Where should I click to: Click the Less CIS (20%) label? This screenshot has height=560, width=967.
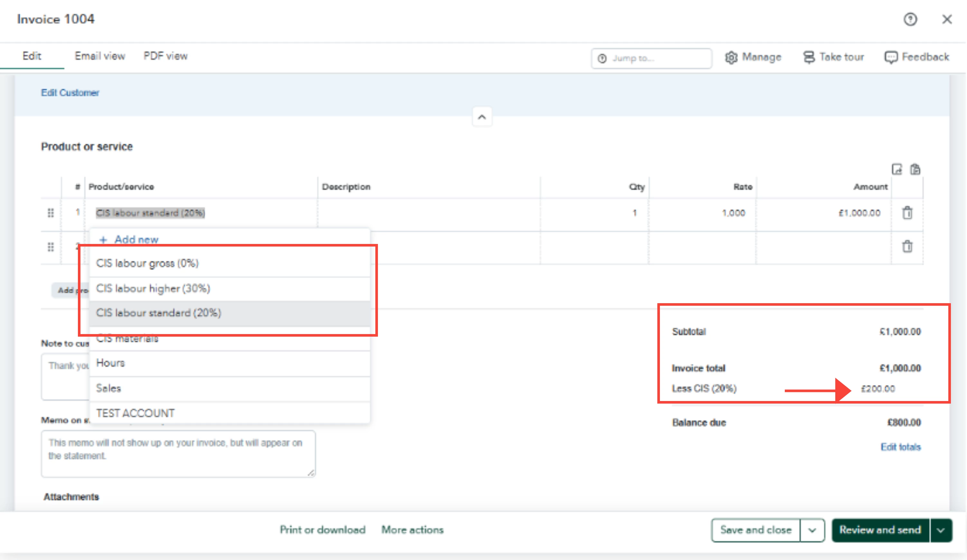point(704,388)
